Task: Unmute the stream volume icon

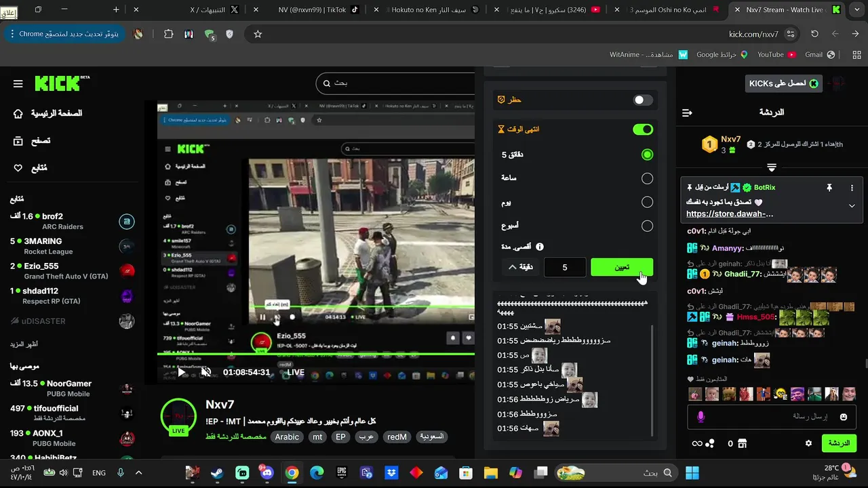Action: click(206, 372)
